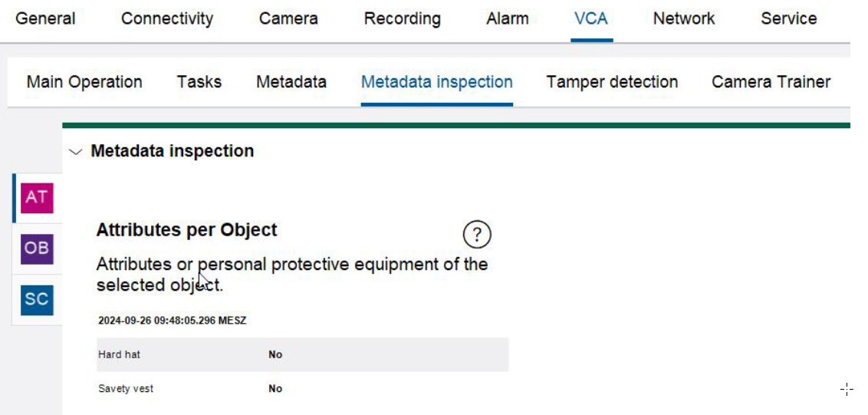Switch to the Connectivity tab

click(x=167, y=19)
